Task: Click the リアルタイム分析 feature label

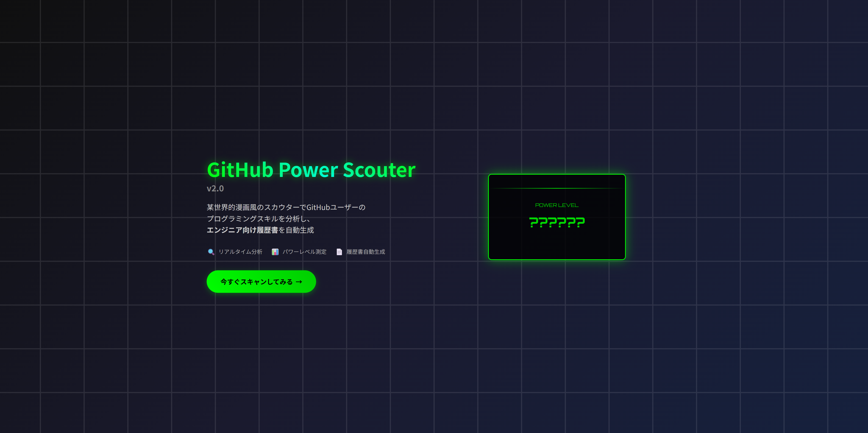Action: point(240,252)
